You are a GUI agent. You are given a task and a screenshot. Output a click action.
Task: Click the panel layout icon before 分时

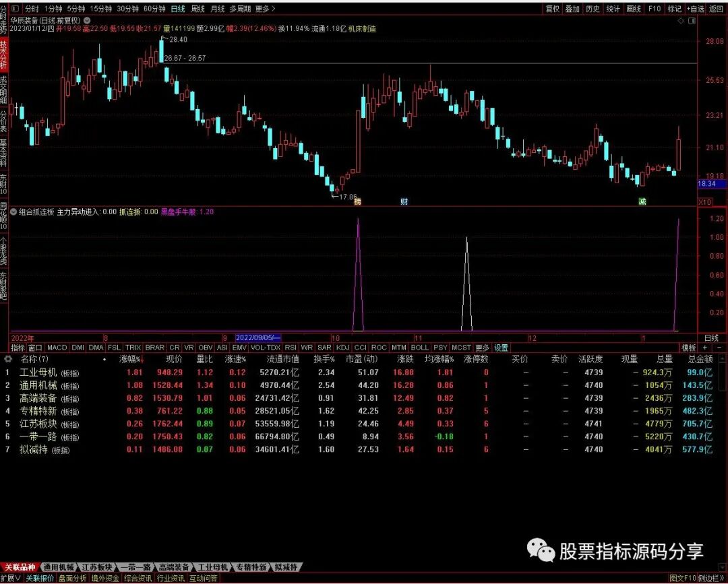(15, 9)
